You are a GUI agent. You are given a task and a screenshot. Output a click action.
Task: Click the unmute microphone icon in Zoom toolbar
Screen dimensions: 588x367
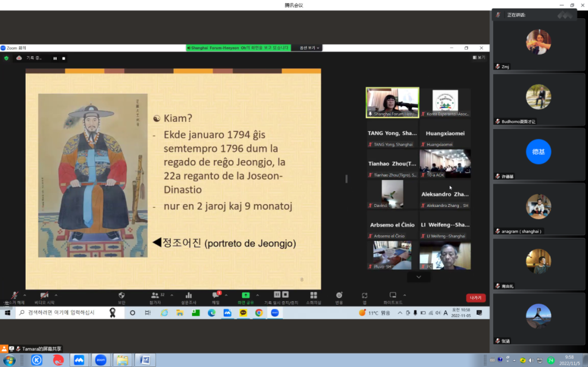pos(14,296)
